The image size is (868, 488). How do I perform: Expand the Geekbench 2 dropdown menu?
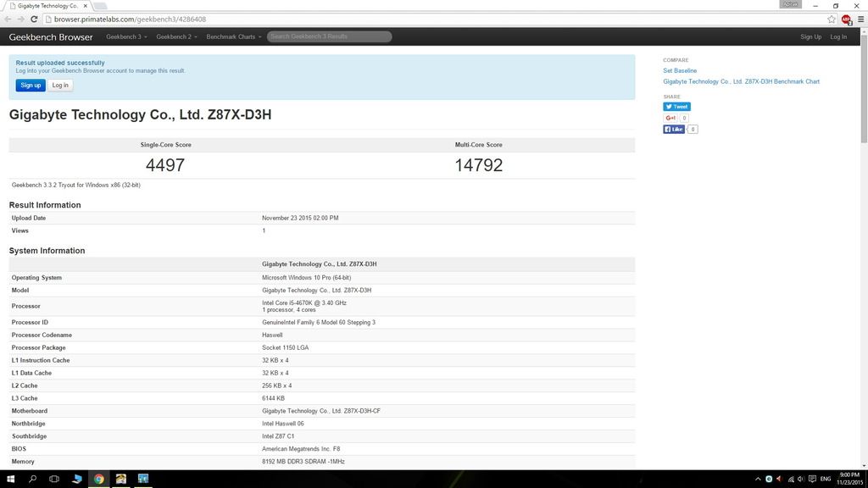(x=176, y=37)
